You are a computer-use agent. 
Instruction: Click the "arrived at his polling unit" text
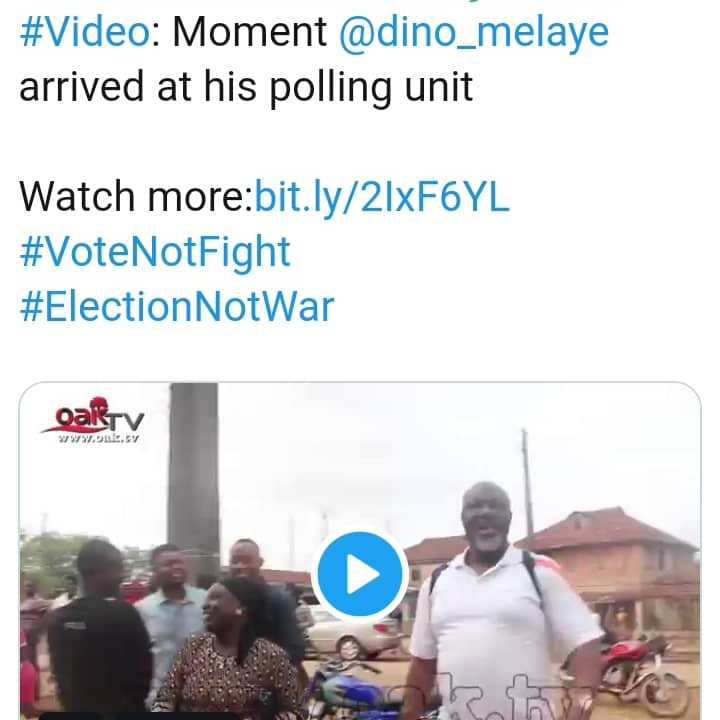245,88
